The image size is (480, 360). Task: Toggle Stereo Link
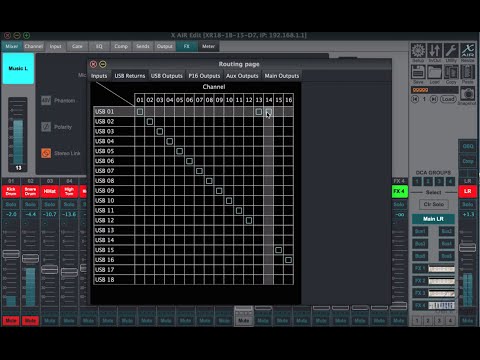tap(46, 153)
